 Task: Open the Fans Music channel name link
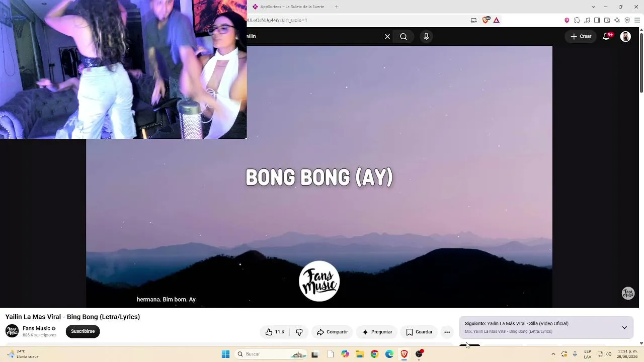(x=36, y=328)
